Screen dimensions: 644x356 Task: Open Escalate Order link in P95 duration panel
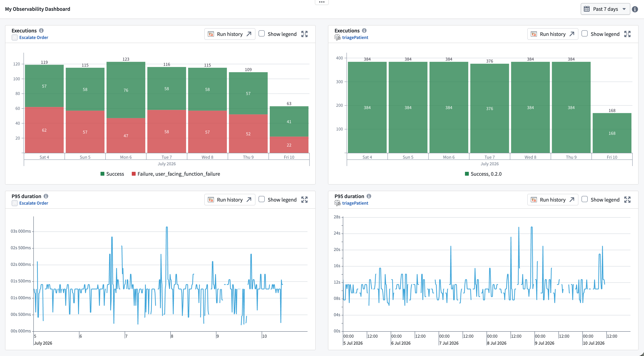tap(34, 203)
